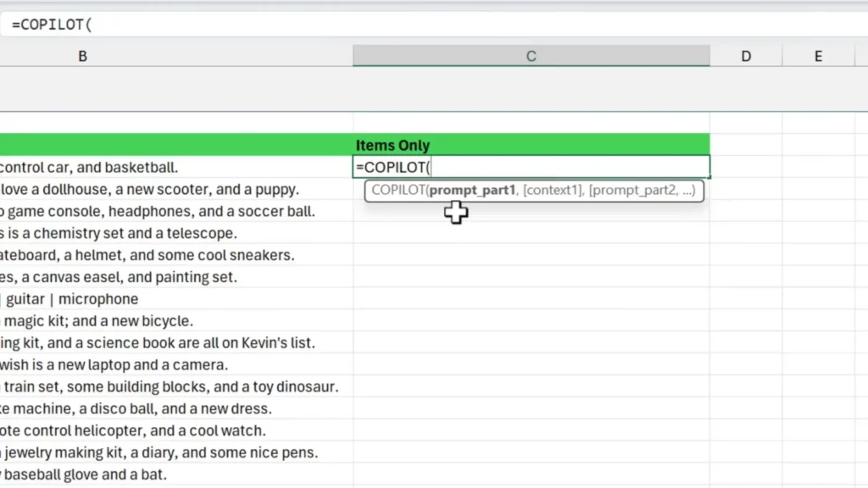868x488 pixels.
Task: Click the context1 argument in the tooltip
Action: click(x=552, y=190)
